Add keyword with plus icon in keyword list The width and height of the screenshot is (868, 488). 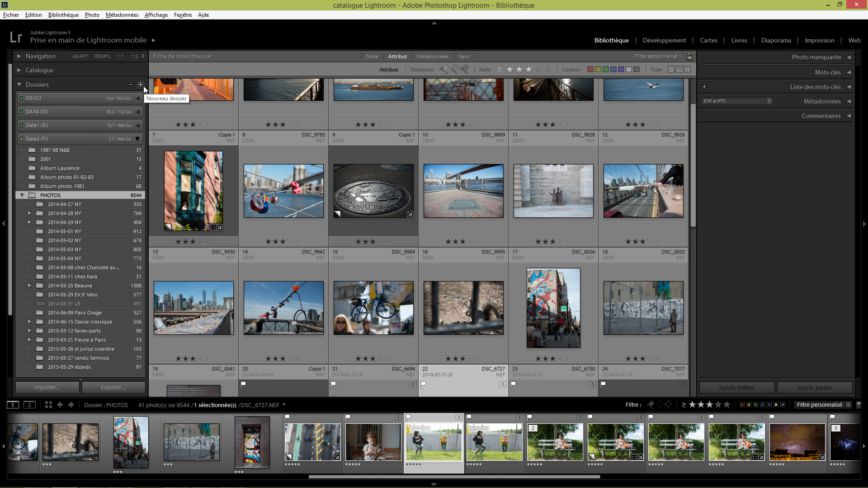(x=704, y=87)
